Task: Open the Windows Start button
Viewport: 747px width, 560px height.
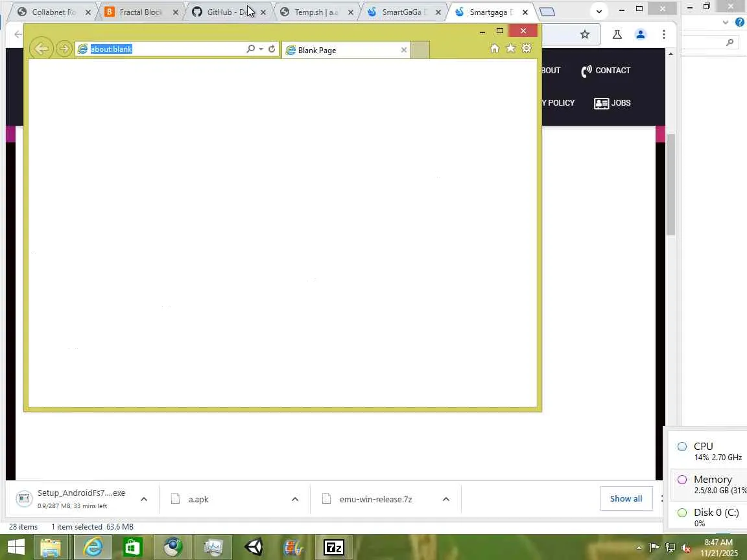Action: coord(16,547)
